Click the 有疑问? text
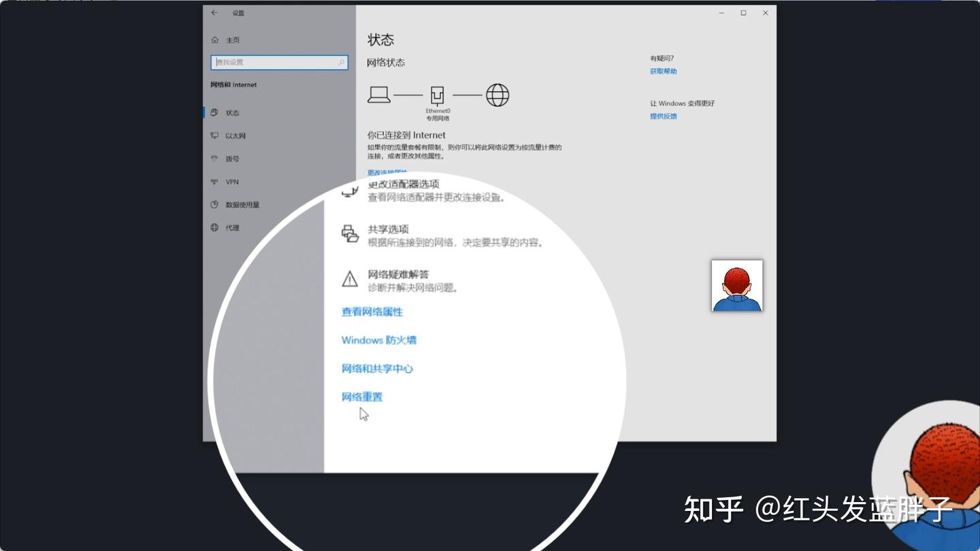This screenshot has width=980, height=551. 662,59
